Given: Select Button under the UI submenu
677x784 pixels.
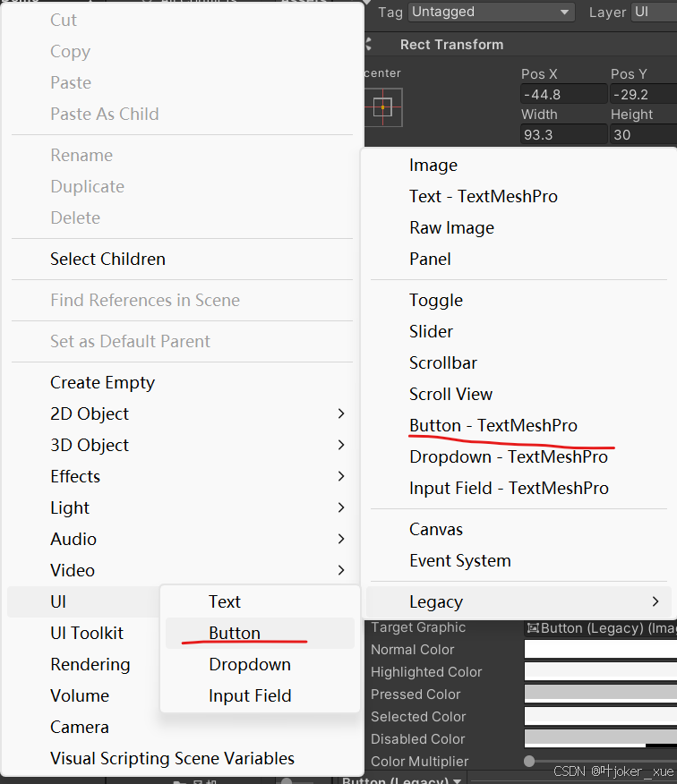Looking at the screenshot, I should coord(234,633).
